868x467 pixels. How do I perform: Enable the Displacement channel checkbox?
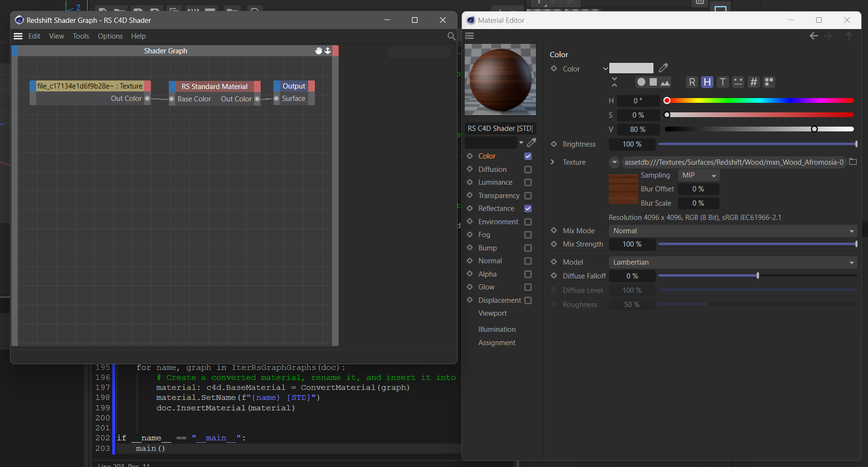(528, 300)
